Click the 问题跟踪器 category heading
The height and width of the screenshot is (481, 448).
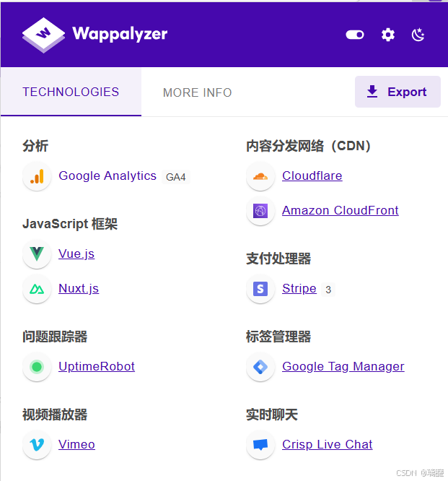click(55, 337)
